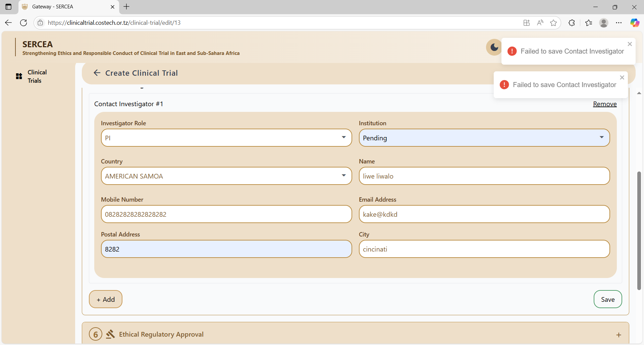Image resolution: width=644 pixels, height=345 pixels.
Task: Click step number 6 circle
Action: (96, 334)
